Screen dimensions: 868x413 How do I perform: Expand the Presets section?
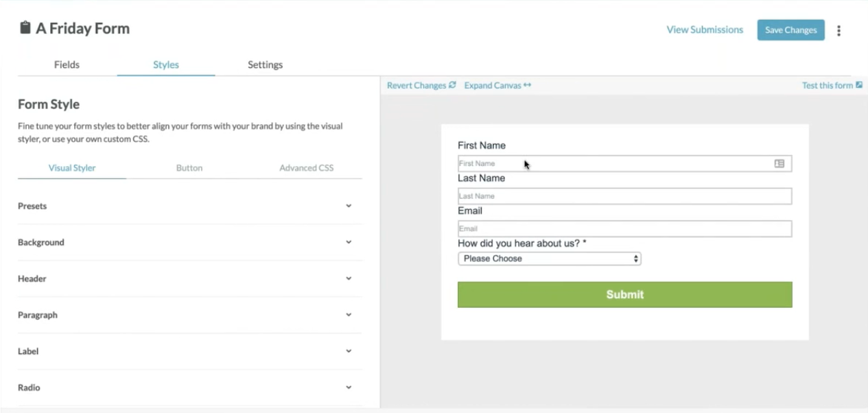coord(349,206)
